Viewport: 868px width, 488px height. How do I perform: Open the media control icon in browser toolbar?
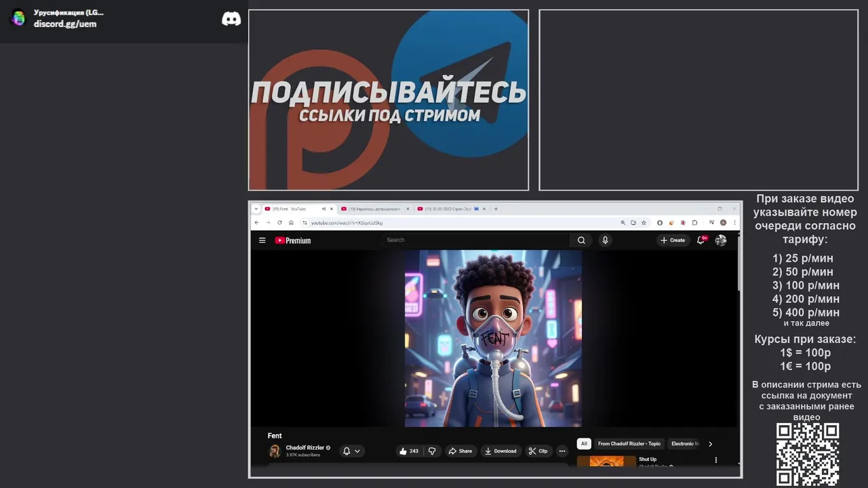pyautogui.click(x=711, y=222)
